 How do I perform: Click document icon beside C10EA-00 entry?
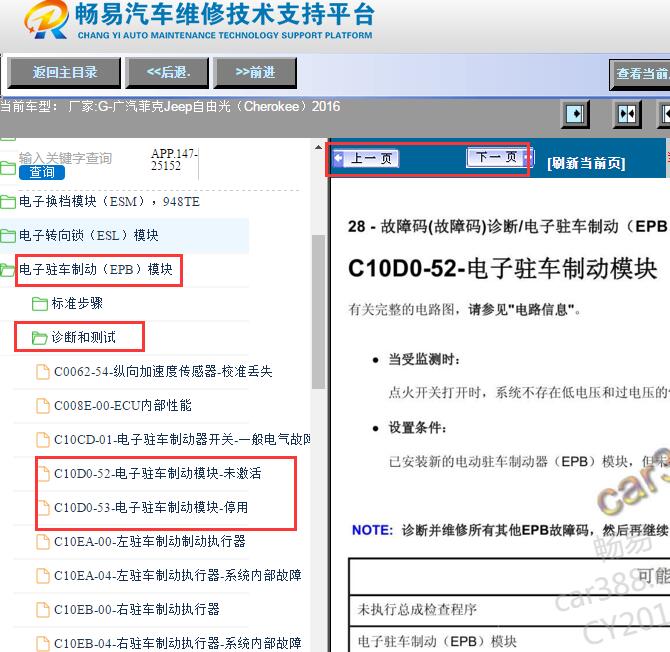[43, 541]
